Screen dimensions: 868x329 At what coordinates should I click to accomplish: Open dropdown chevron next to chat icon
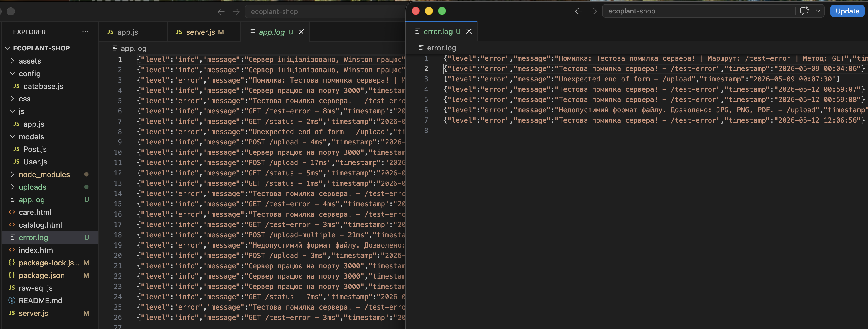point(818,11)
